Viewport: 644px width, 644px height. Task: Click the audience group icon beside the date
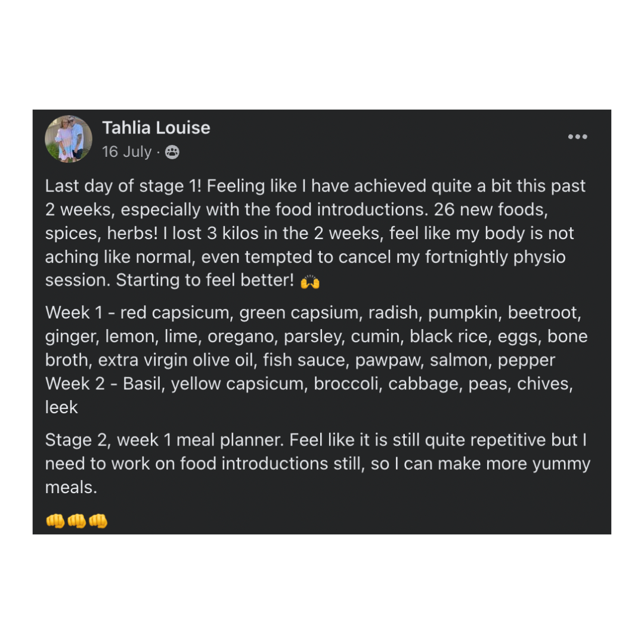point(172,153)
